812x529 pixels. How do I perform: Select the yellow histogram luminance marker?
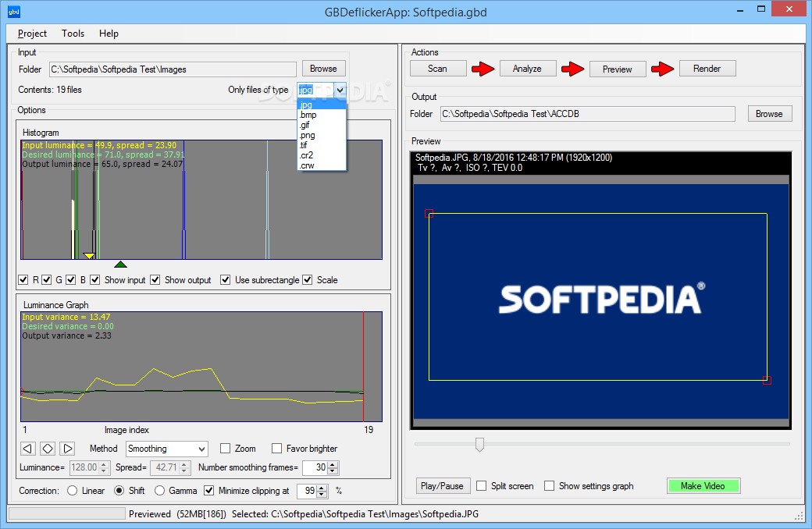89,256
